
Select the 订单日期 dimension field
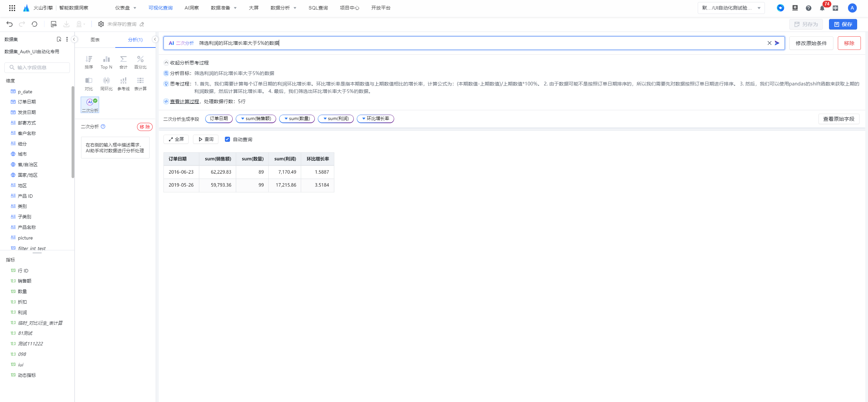[x=26, y=102]
